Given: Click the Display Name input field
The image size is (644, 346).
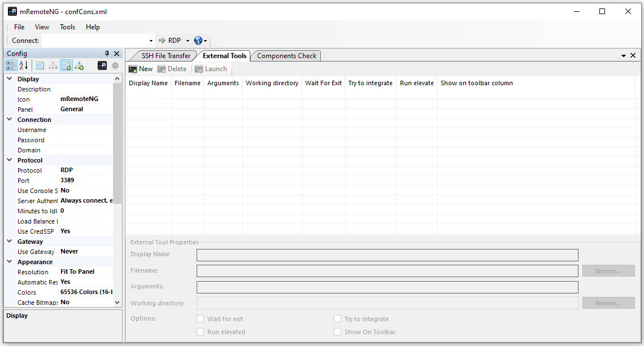Looking at the screenshot, I should point(388,255).
